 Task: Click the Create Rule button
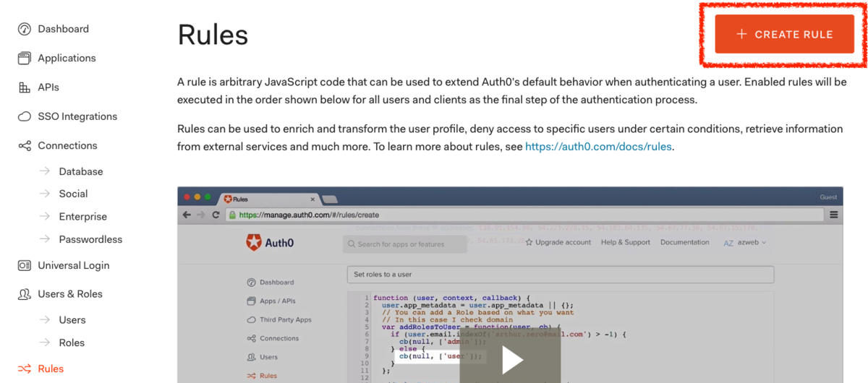pyautogui.click(x=784, y=34)
